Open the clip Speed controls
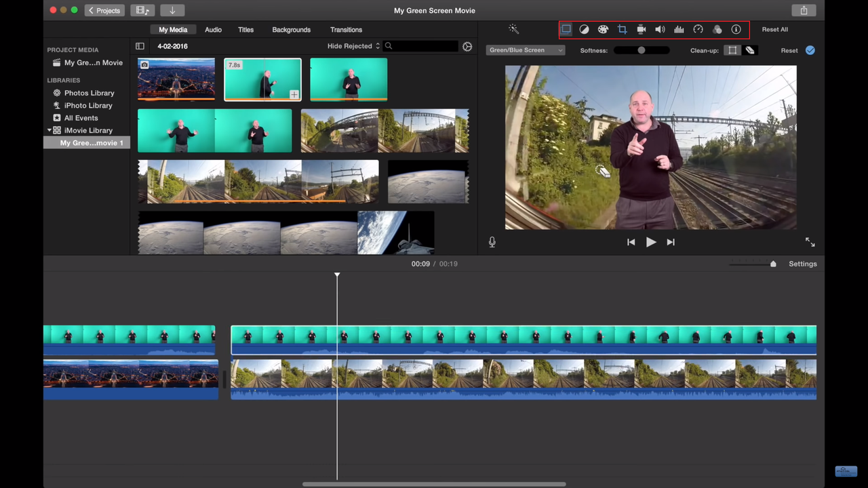This screenshot has height=488, width=868. (698, 29)
